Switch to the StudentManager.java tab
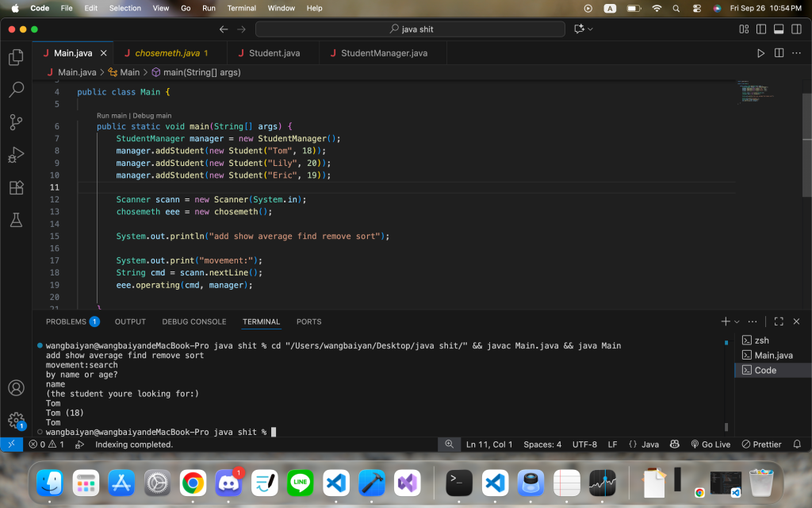Image resolution: width=812 pixels, height=508 pixels. (383, 53)
